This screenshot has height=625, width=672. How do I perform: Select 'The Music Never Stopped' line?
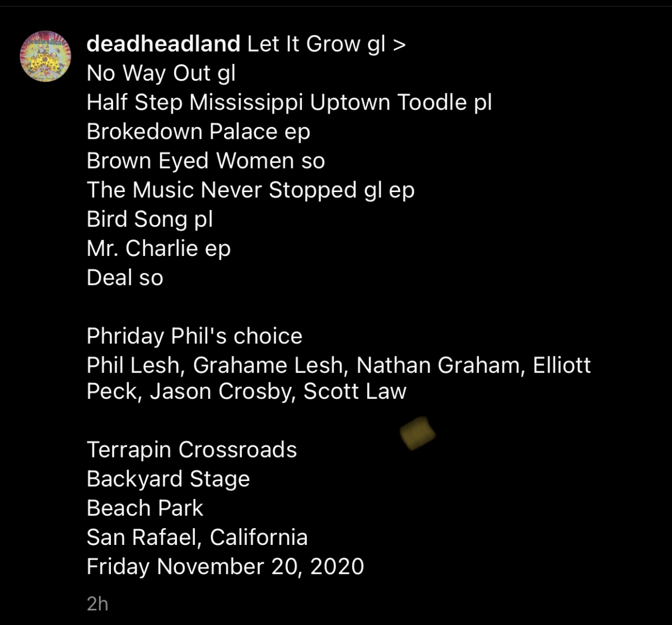250,190
